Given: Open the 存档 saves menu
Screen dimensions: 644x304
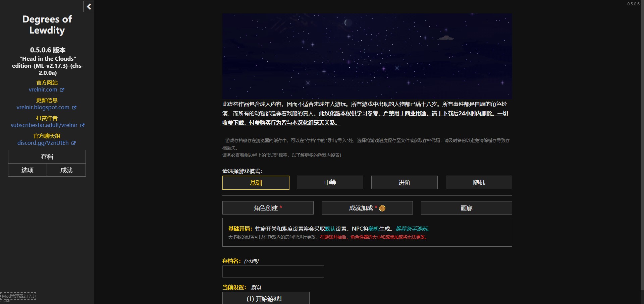Looking at the screenshot, I should (47, 157).
